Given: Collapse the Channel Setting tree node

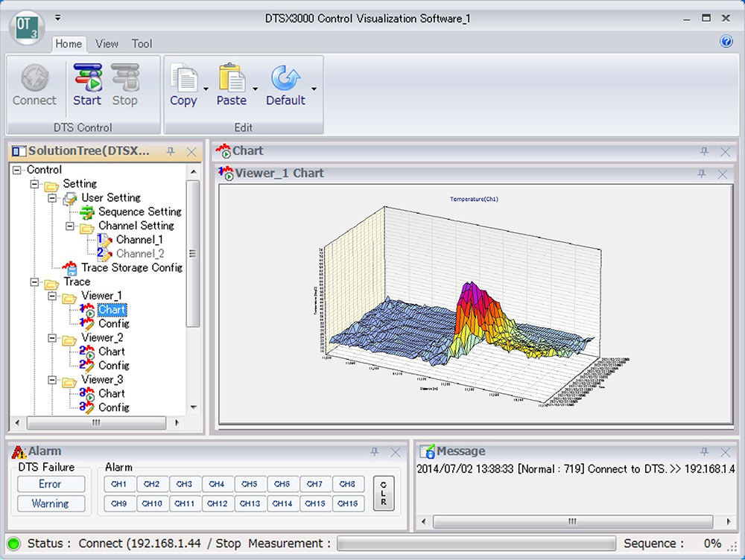Looking at the screenshot, I should pyautogui.click(x=70, y=226).
